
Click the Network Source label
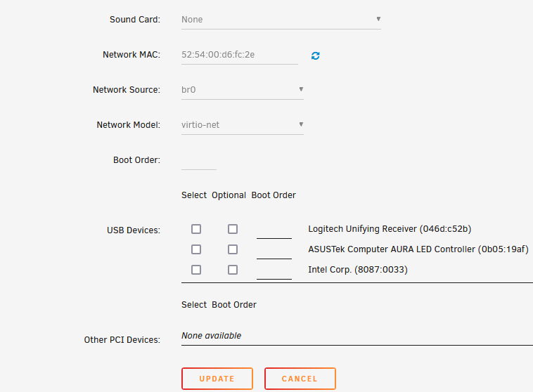coord(127,90)
